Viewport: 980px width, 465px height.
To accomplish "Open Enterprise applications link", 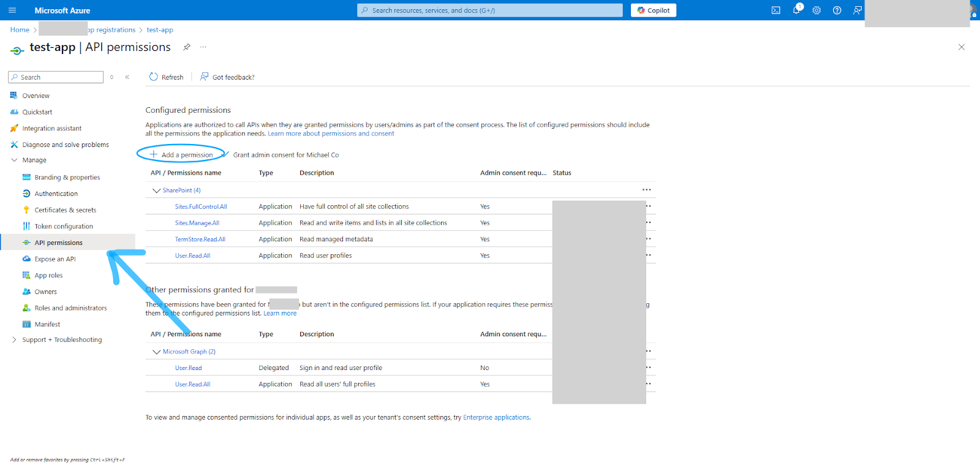I will click(496, 418).
